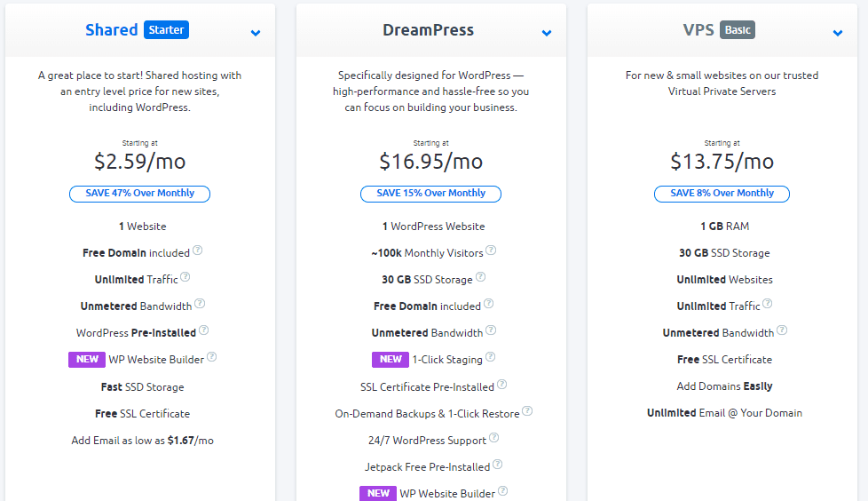Expand the Shared Starter plan dropdown chevron
Screen dimensions: 868x501
[256, 33]
